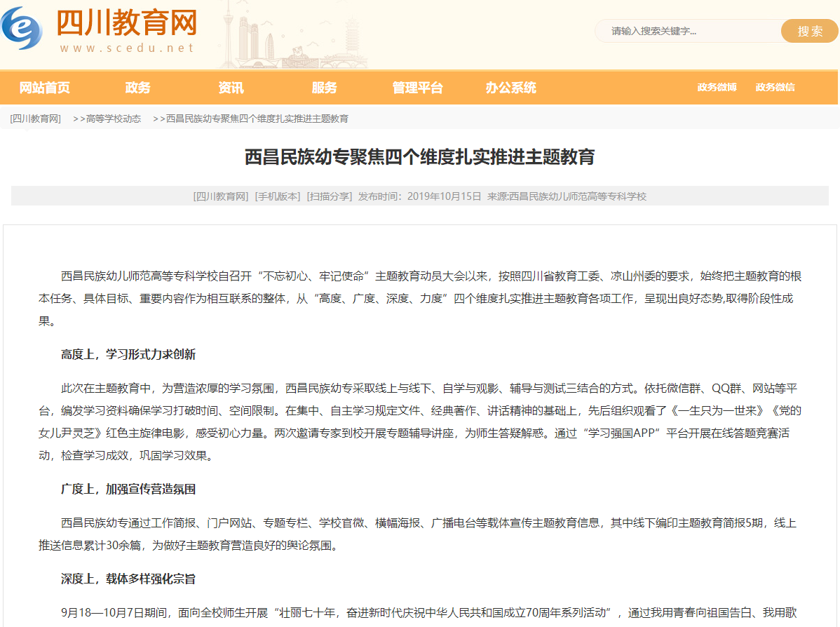Click [四川教育网] link in the article info bar
840x627 pixels.
click(x=221, y=196)
